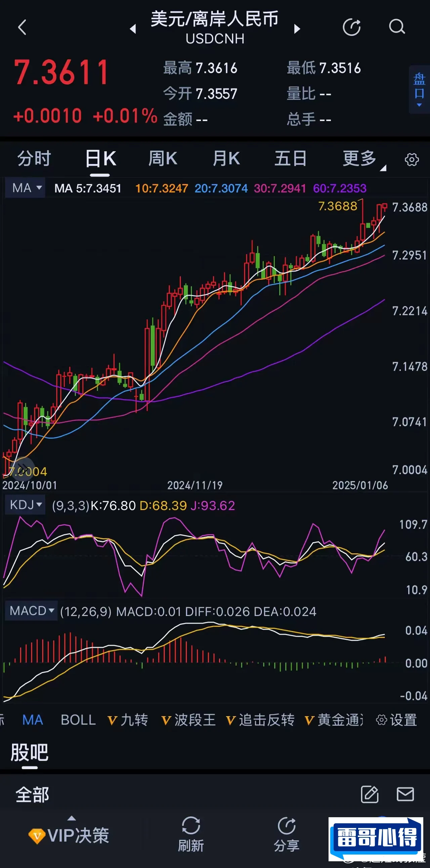Viewport: 430px width, 868px height.
Task: Open the search magnifier icon
Action: [397, 27]
